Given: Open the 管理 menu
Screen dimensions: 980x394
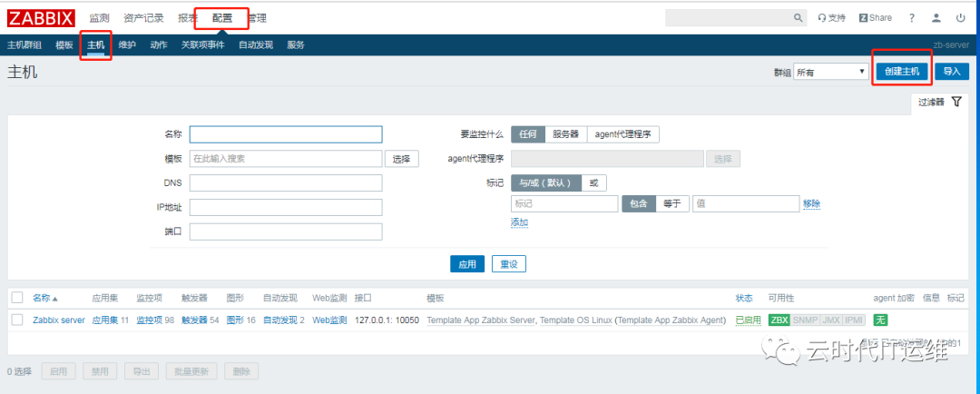Looking at the screenshot, I should [256, 18].
